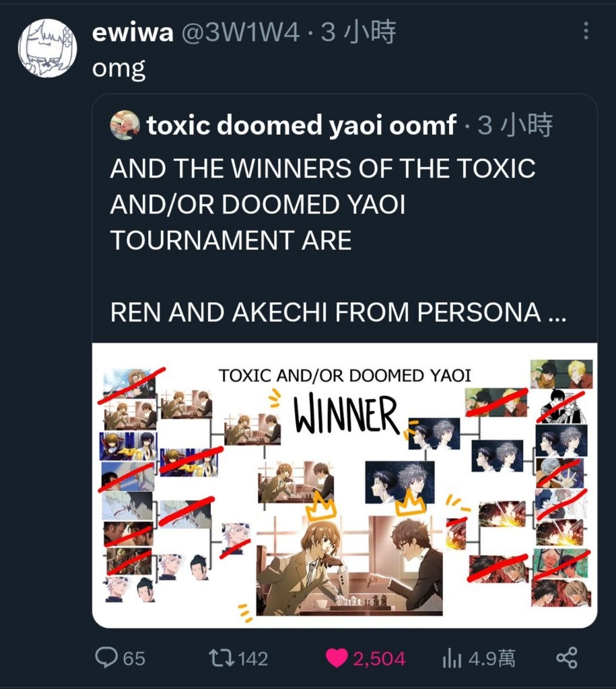The height and width of the screenshot is (689, 616).
Task: Tap the share icon
Action: pos(567,658)
